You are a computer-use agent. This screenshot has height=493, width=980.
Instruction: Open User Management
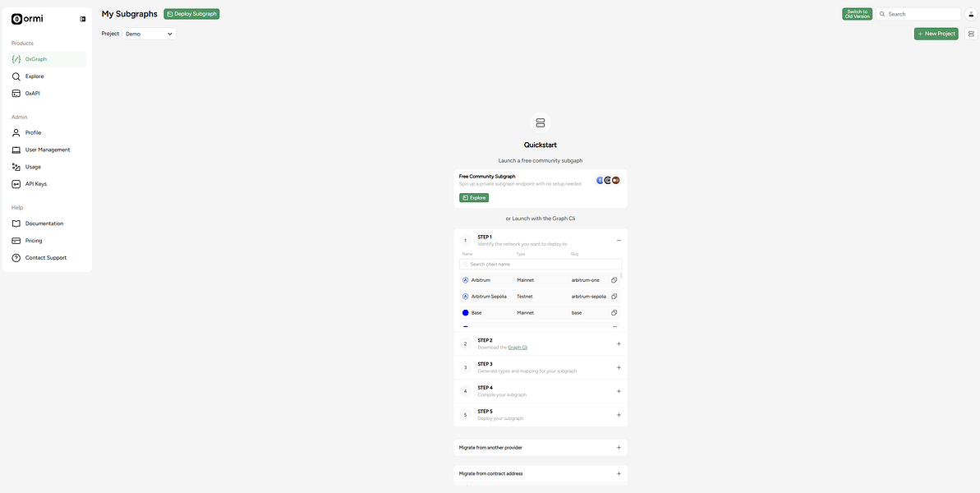pyautogui.click(x=47, y=150)
